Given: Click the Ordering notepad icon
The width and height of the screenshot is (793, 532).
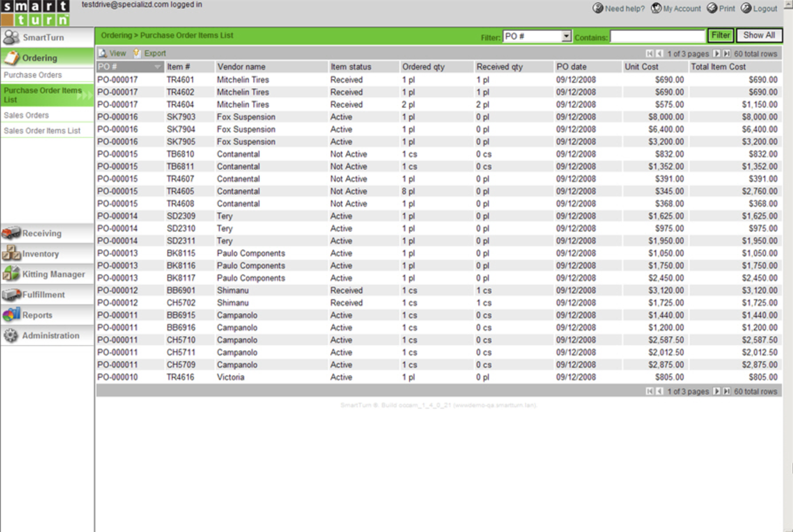Looking at the screenshot, I should [11, 58].
